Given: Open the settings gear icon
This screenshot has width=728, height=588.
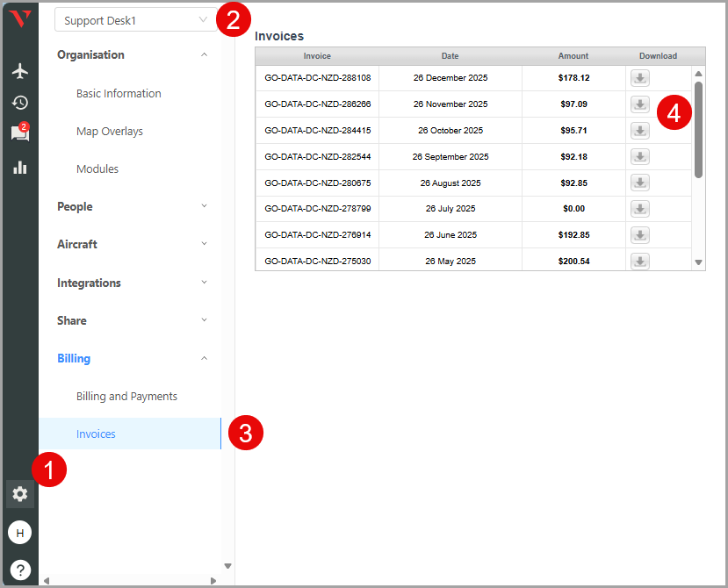Looking at the screenshot, I should (19, 494).
